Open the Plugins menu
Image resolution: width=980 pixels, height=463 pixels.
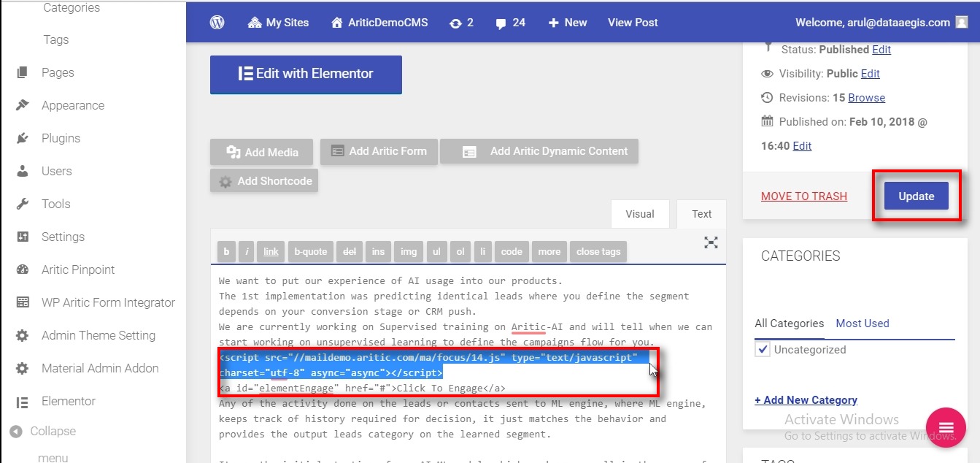pyautogui.click(x=61, y=138)
